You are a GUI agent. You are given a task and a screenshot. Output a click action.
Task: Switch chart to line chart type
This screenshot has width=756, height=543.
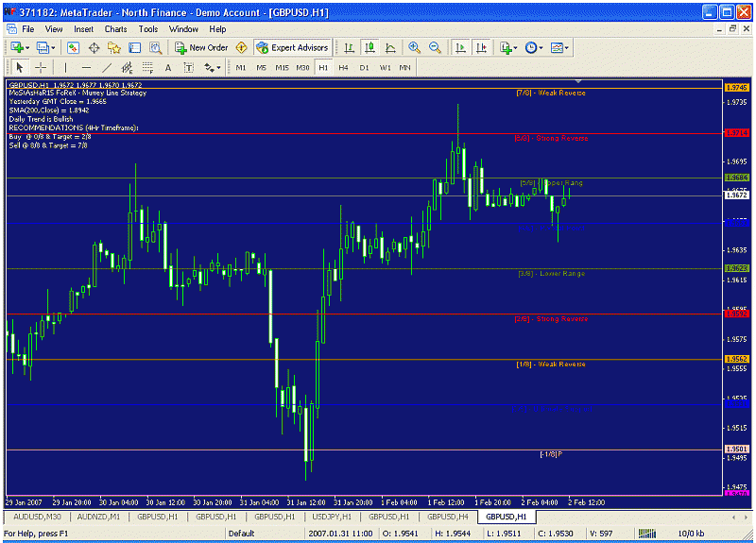388,47
